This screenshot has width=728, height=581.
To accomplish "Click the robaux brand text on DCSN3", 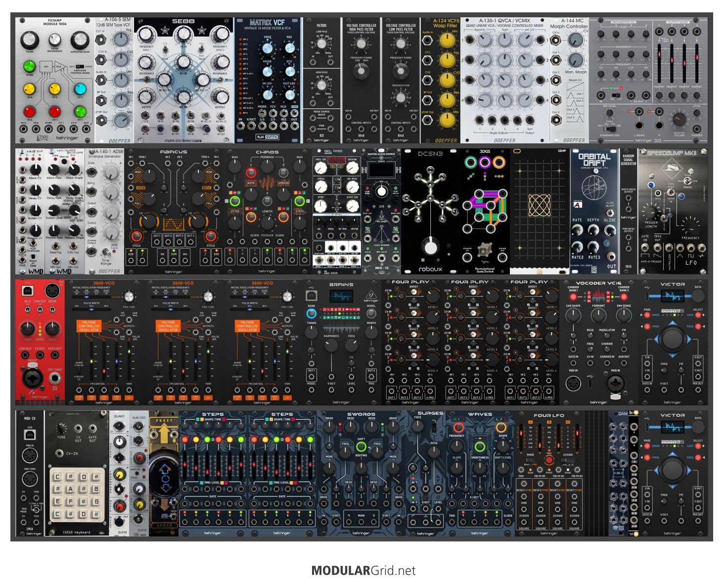I will 430,269.
